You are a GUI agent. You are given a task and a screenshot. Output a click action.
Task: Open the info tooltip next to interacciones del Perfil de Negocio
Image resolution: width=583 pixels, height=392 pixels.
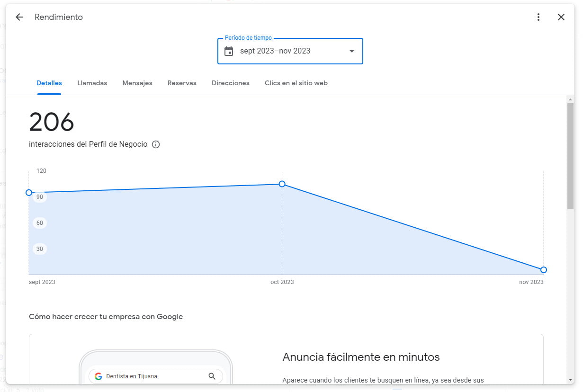pyautogui.click(x=156, y=144)
